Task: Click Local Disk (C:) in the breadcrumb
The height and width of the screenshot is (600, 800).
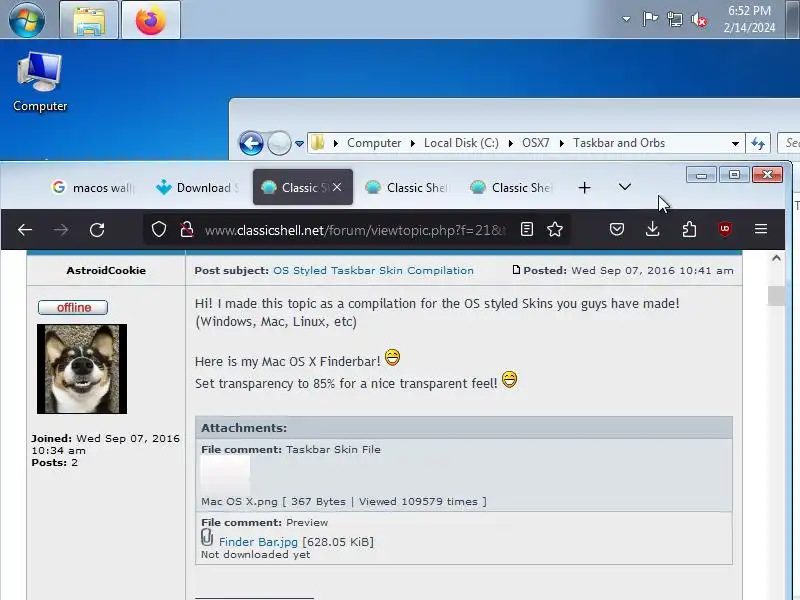Action: click(x=461, y=143)
